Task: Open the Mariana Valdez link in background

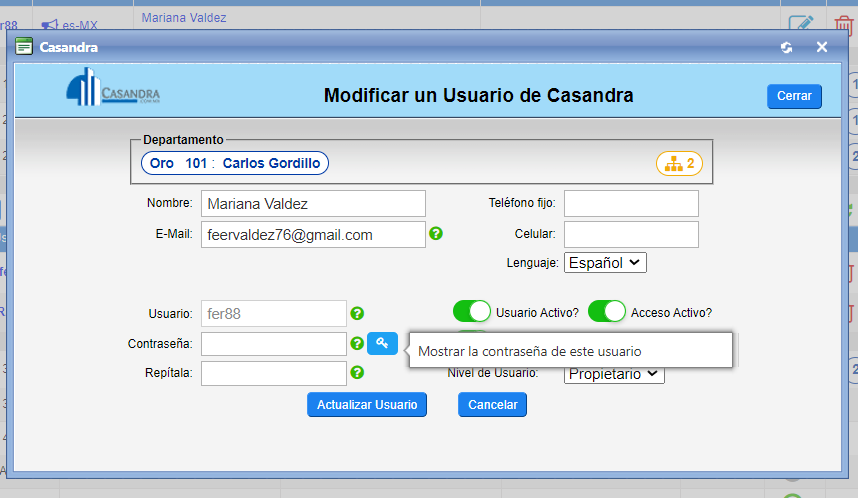Action: pos(184,18)
